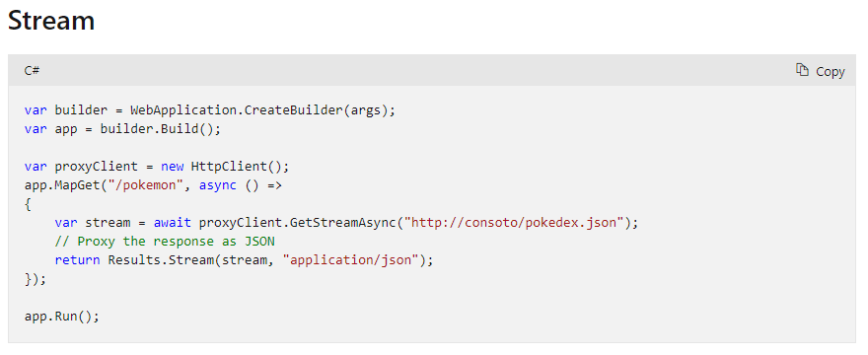Click the app.Run(); line
The height and width of the screenshot is (355, 868).
(62, 317)
